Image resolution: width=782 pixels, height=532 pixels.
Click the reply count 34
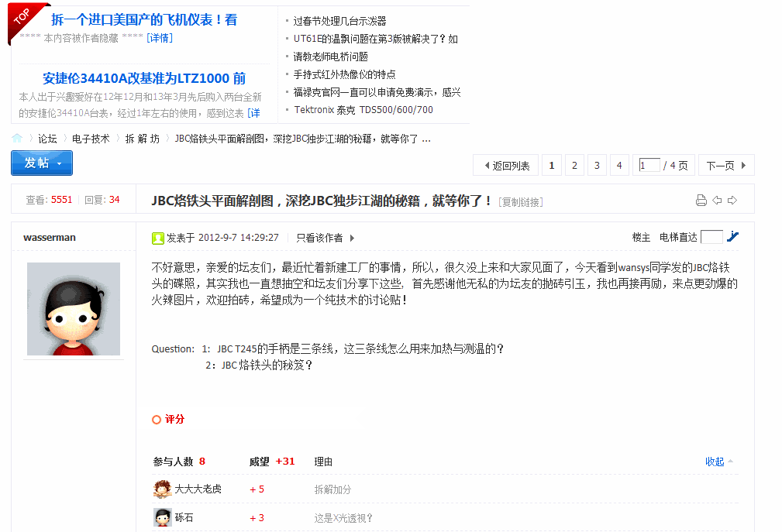115,199
